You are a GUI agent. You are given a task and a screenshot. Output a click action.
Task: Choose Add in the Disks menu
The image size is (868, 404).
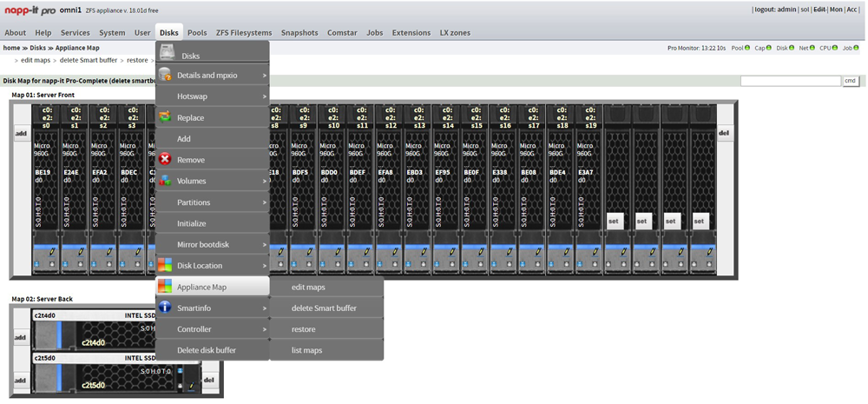click(213, 138)
